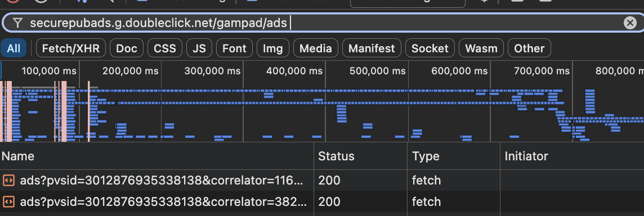Select the All request type filter
644x216 pixels.
pyautogui.click(x=14, y=48)
